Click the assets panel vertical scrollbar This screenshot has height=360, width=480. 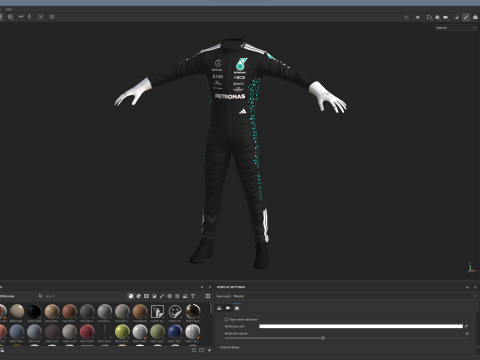211,308
